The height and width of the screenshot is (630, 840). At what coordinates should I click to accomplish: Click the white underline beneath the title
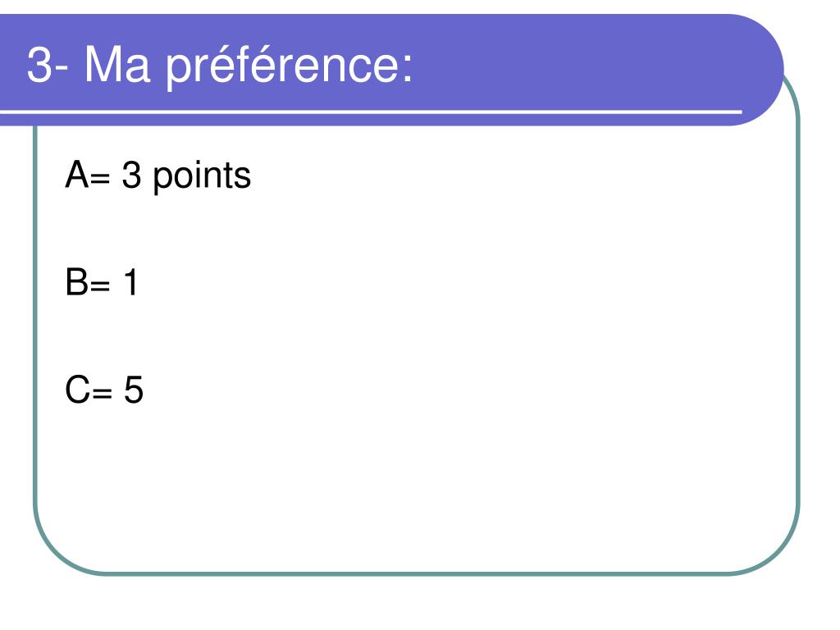pyautogui.click(x=371, y=112)
